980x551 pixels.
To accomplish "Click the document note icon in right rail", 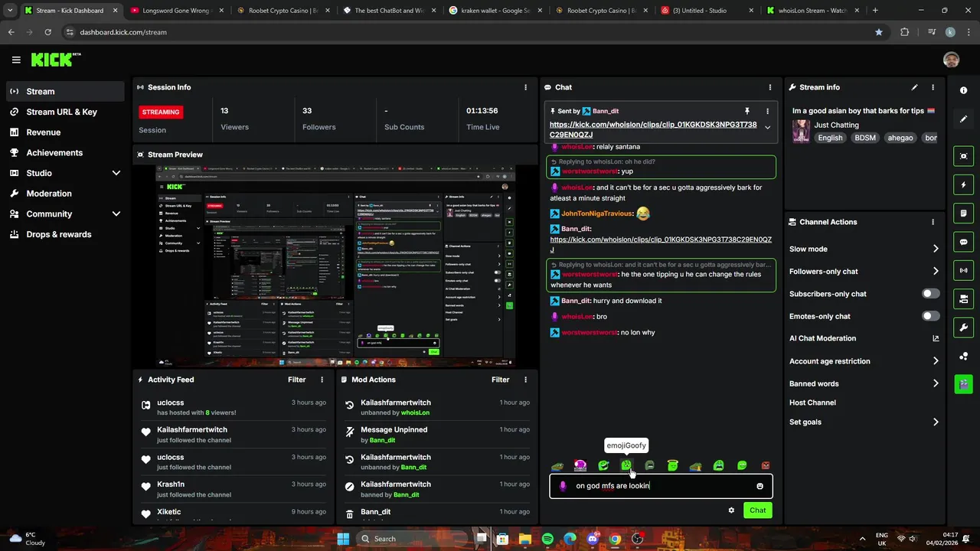I will (963, 213).
